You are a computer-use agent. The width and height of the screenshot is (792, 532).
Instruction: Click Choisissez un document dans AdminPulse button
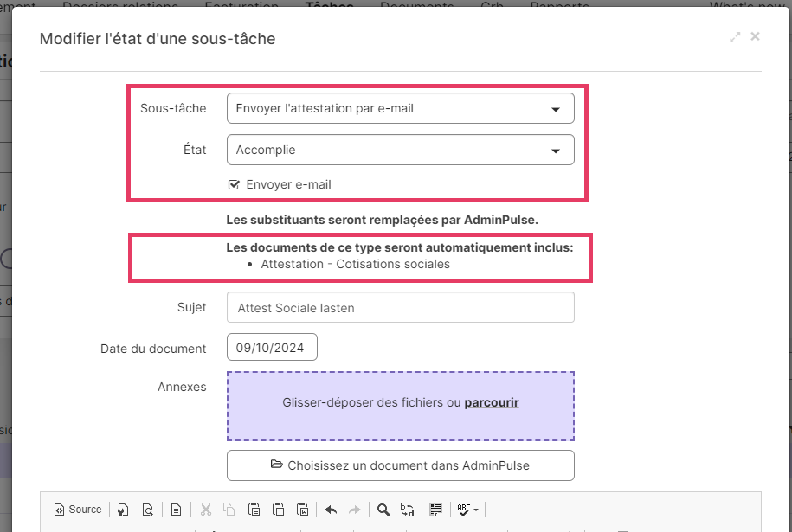click(401, 465)
